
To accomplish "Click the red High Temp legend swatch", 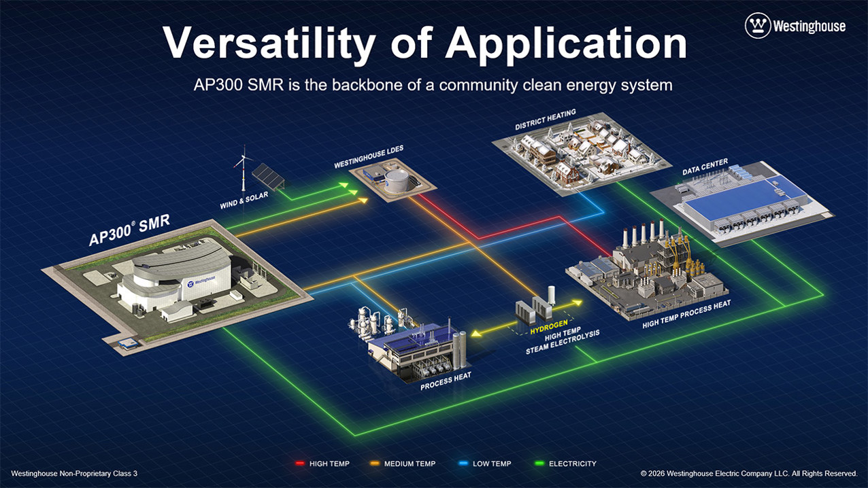I will [x=299, y=464].
